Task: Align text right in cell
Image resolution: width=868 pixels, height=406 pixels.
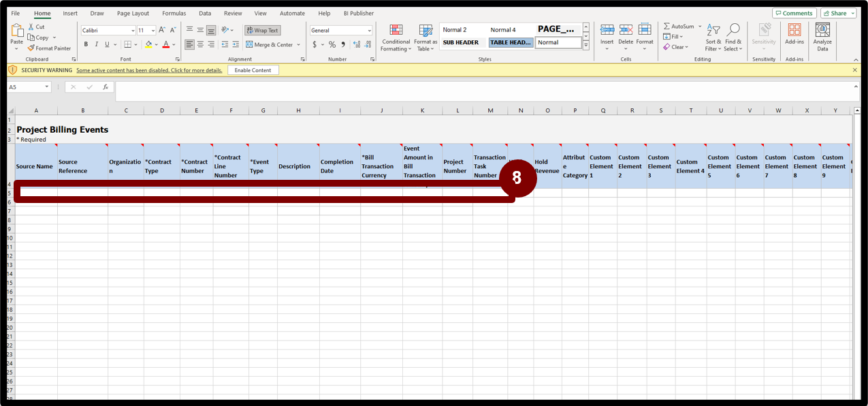Action: point(211,44)
